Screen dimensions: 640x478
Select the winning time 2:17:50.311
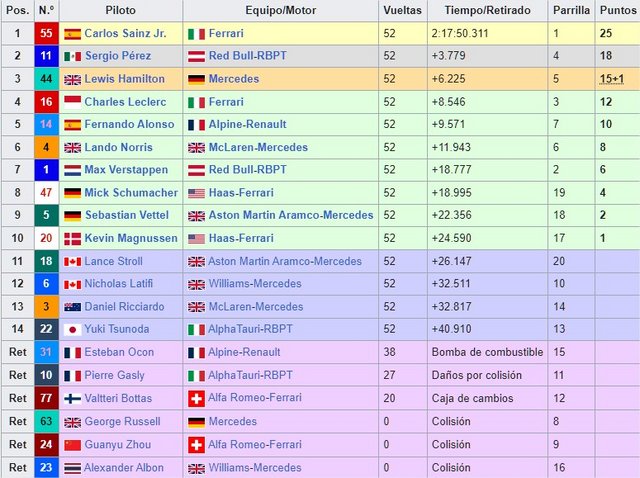pyautogui.click(x=460, y=33)
